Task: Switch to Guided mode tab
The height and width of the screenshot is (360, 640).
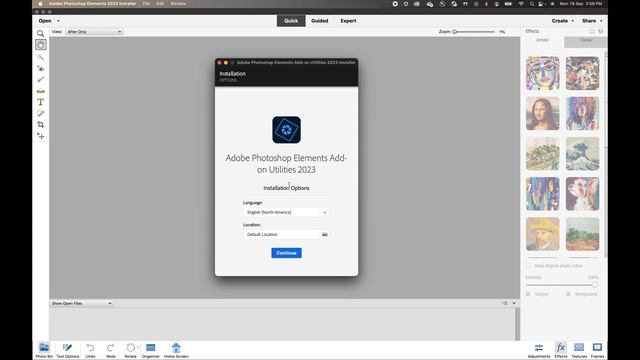Action: (x=320, y=21)
